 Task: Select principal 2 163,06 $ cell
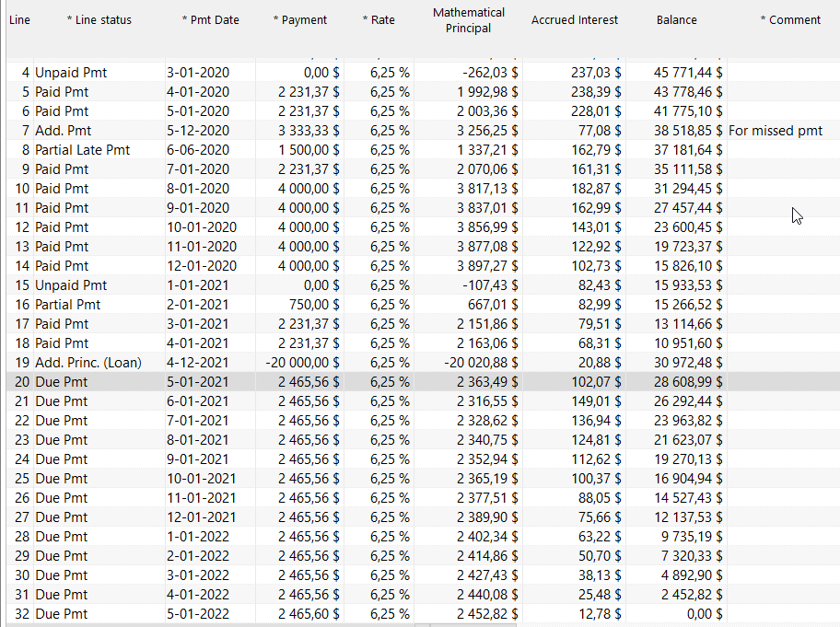(x=468, y=343)
